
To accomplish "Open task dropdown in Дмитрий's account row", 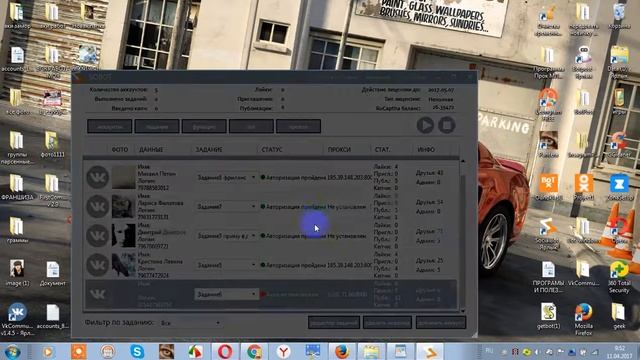I will tap(226, 236).
